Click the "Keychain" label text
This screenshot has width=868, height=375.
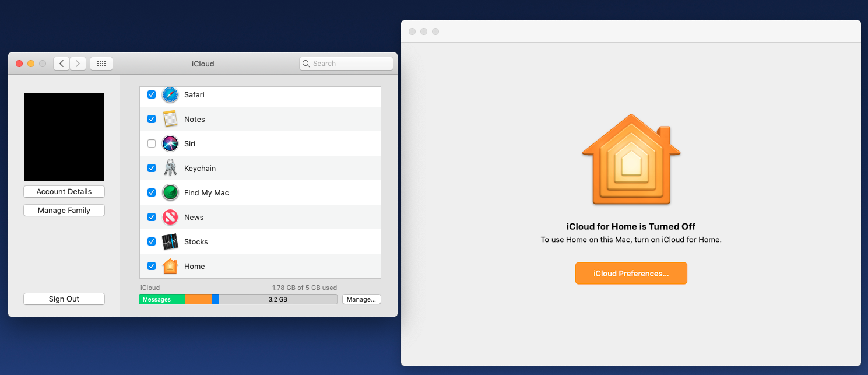coord(200,168)
